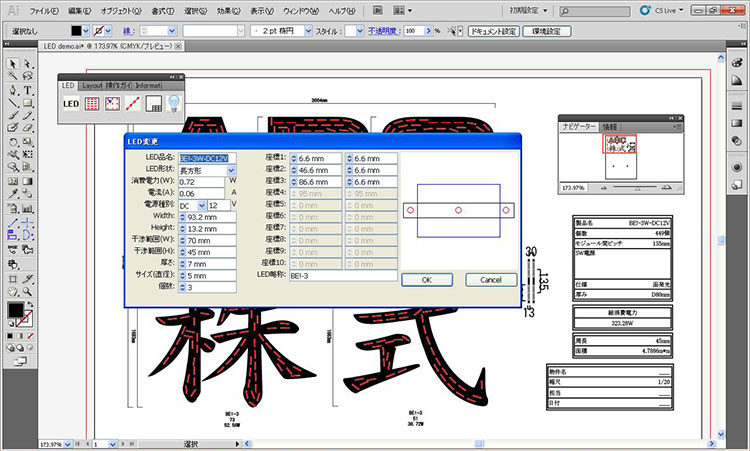Open the LED形状 shape dropdown
The height and width of the screenshot is (451, 750).
[232, 170]
